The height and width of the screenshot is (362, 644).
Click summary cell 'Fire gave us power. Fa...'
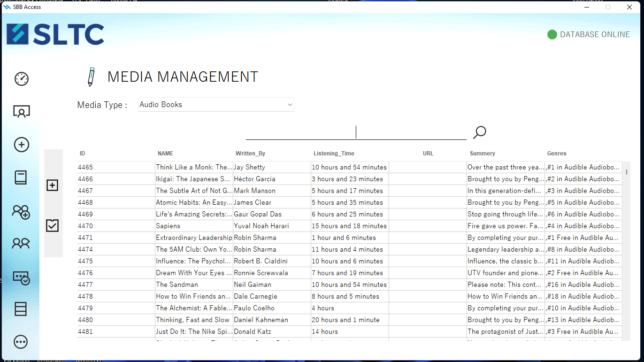coord(506,226)
